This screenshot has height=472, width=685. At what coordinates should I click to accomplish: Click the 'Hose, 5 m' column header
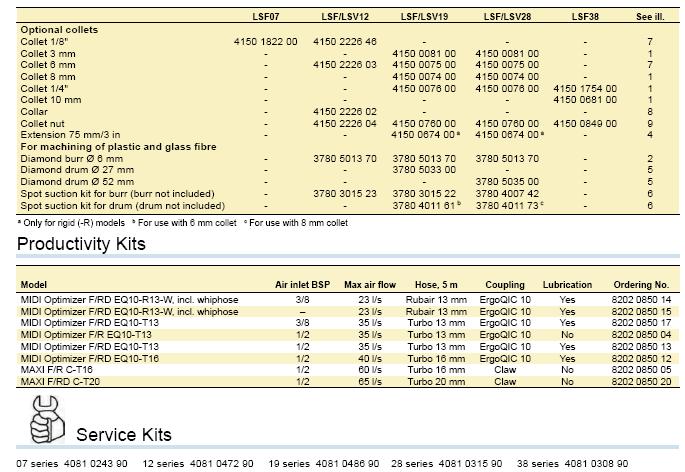(436, 285)
